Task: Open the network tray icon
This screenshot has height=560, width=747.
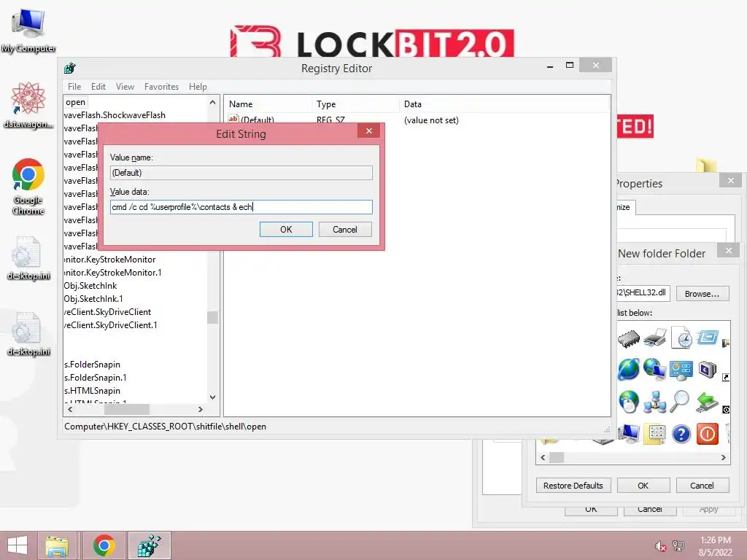Action: (x=678, y=545)
